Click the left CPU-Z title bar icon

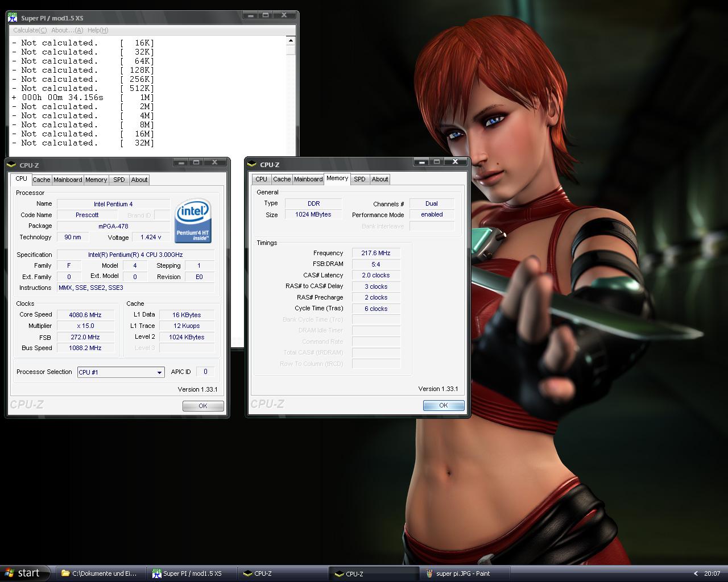(x=12, y=165)
